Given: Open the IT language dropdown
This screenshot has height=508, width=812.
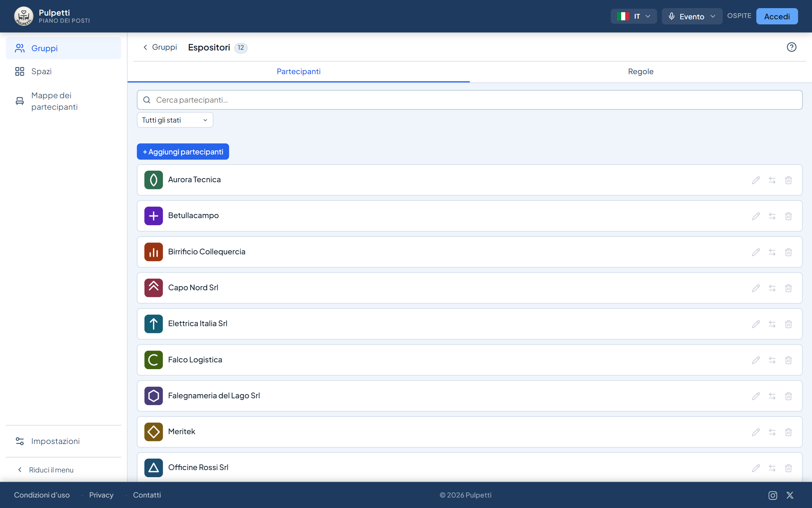Looking at the screenshot, I should coord(634,16).
